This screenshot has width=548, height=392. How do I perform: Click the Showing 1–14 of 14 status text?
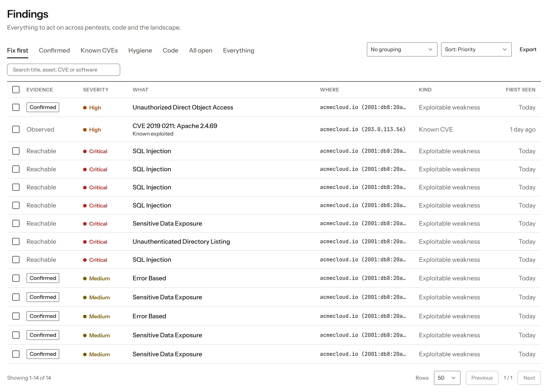coord(29,378)
